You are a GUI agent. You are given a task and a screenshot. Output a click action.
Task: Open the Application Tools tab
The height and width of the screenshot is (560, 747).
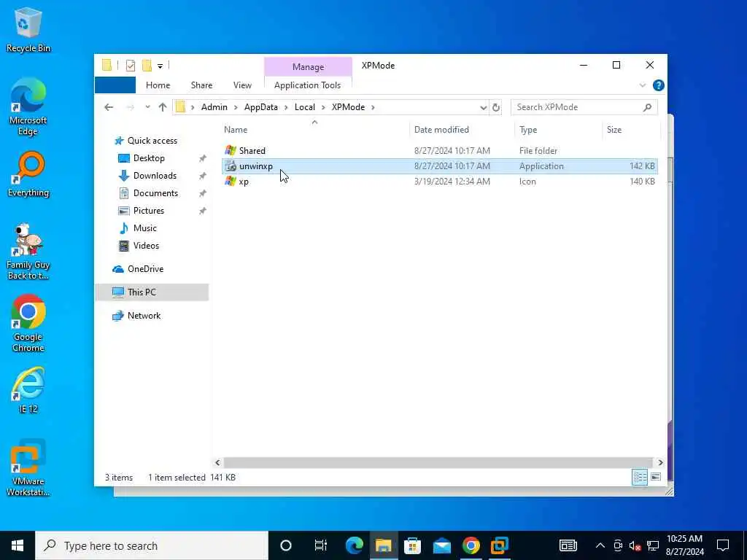click(x=307, y=85)
